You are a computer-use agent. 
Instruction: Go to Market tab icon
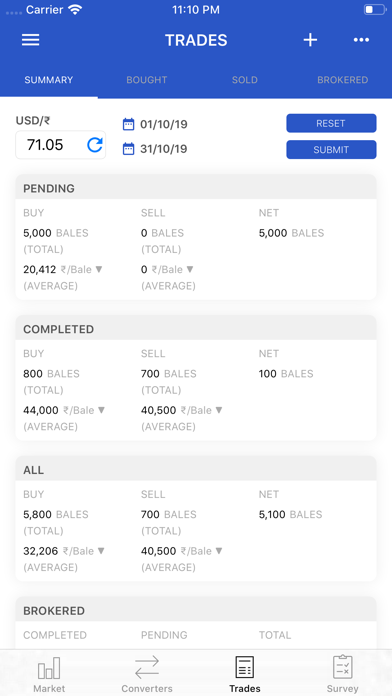49,668
